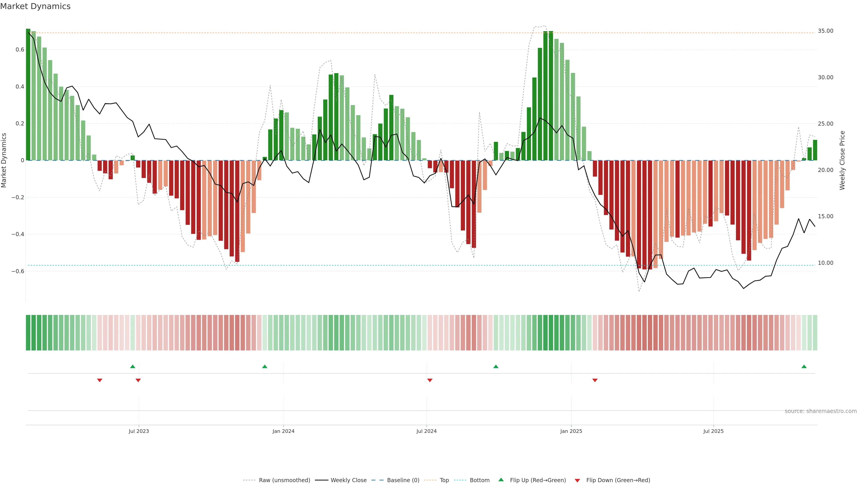This screenshot has width=868, height=488.
Task: Click the Flip Up legend triangle icon
Action: click(x=501, y=480)
